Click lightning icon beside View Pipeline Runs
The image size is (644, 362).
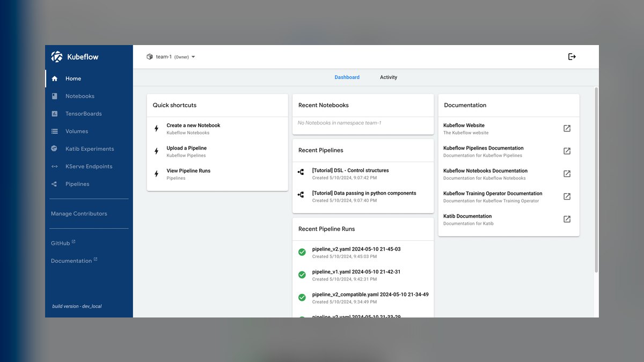click(x=157, y=174)
